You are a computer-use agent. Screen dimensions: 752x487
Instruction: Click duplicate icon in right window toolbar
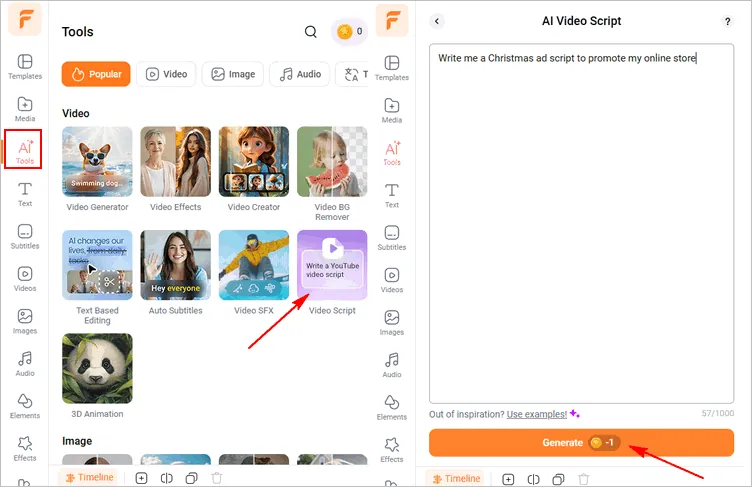click(x=558, y=479)
